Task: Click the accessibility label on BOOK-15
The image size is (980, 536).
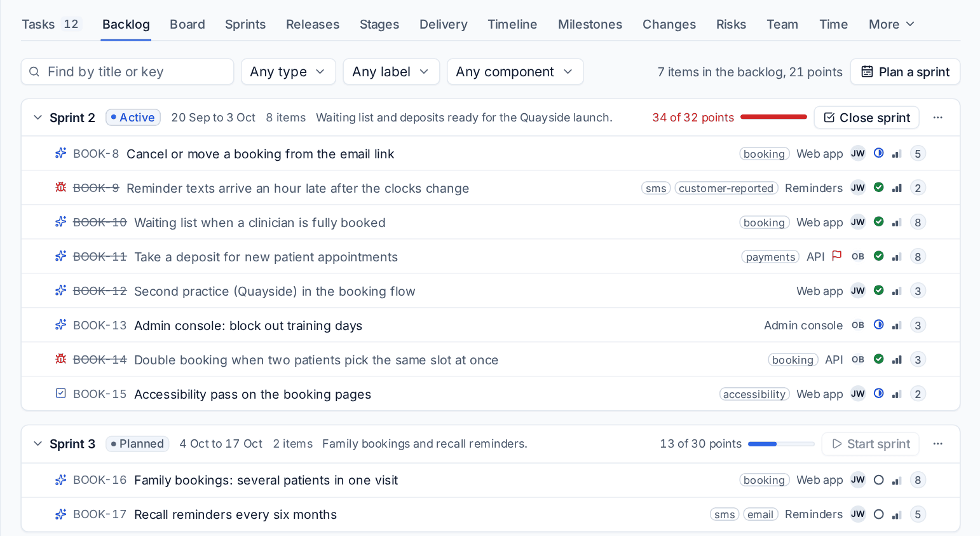Action: point(754,394)
